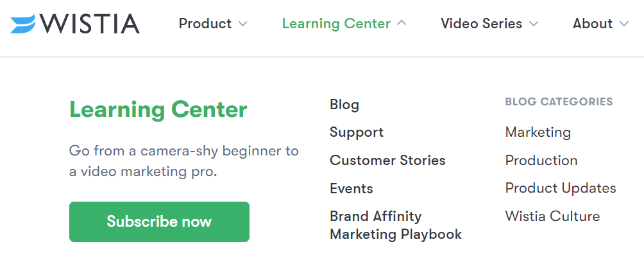View the Wistia Culture category
Viewport: 644px width, 271px height.
point(552,216)
